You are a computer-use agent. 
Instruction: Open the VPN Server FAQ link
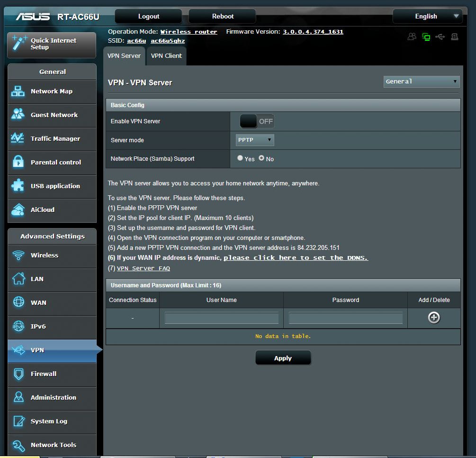(144, 268)
